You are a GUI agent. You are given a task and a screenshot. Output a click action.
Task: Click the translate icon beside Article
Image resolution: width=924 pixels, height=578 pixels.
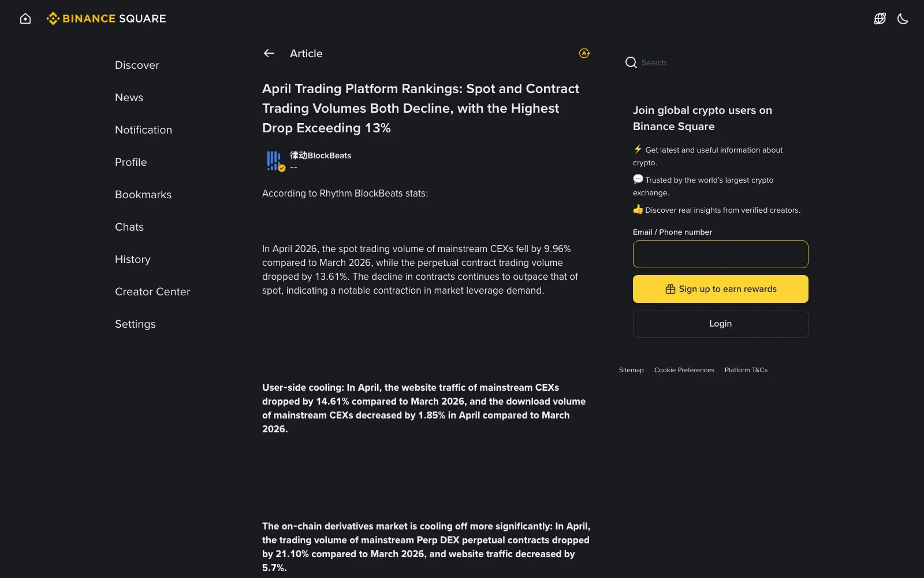tap(584, 53)
